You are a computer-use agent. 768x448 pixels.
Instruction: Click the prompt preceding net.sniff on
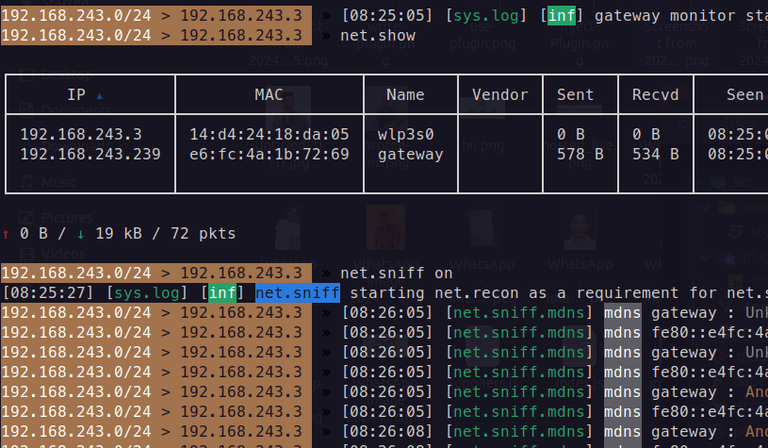point(156,273)
